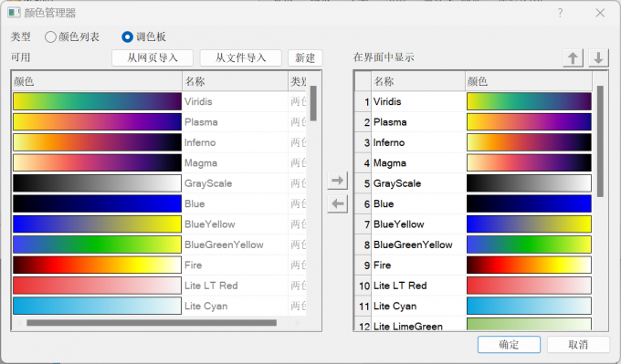Remove palette from display list with left arrow
621x364 pixels.
coord(337,203)
